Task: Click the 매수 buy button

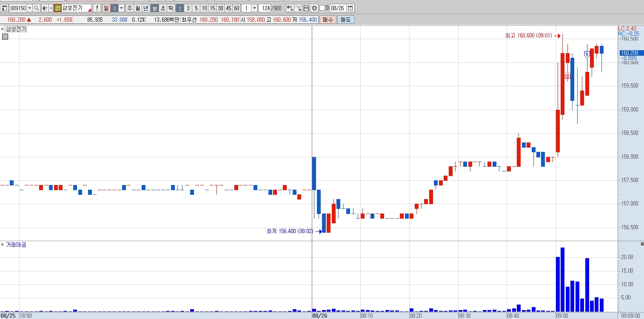Action: pos(328,20)
